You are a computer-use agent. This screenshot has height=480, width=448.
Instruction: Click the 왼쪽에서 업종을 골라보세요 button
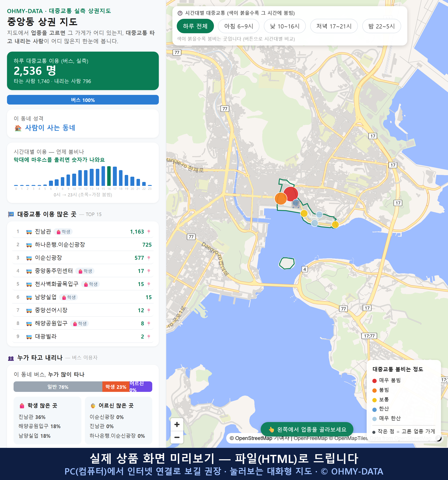[x=307, y=429]
